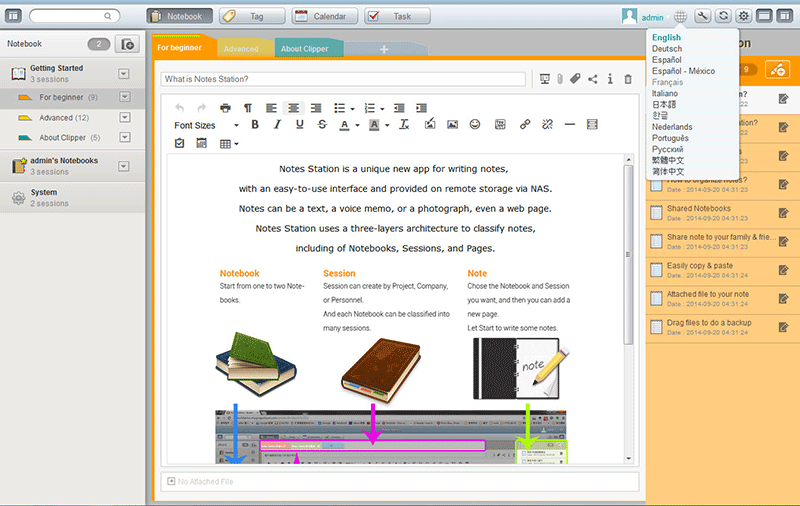Delete the note using the trash icon

tap(628, 79)
